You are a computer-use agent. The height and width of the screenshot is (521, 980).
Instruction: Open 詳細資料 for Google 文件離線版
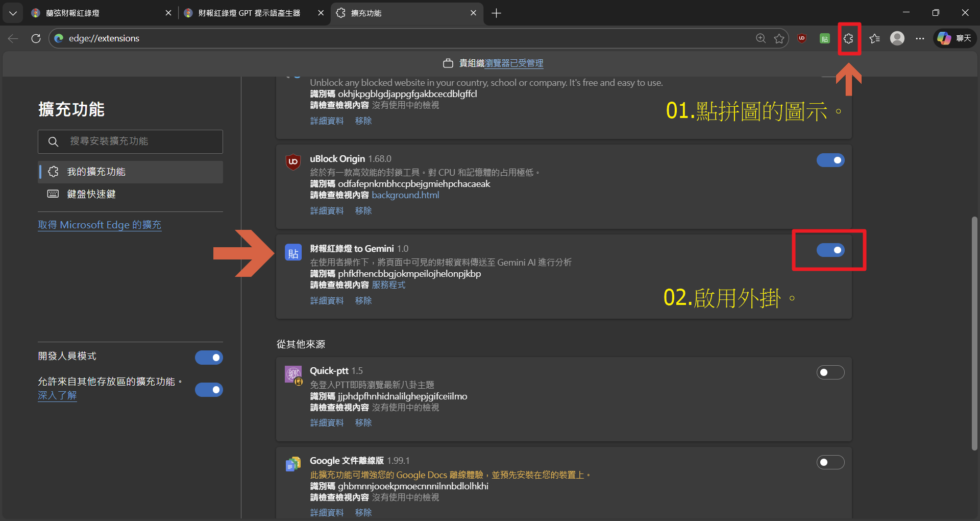tap(327, 512)
